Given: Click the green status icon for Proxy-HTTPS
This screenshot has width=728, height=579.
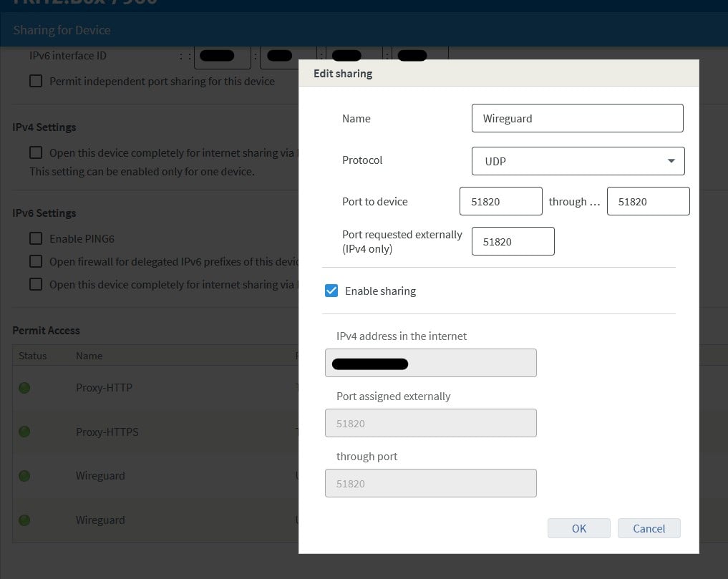Looking at the screenshot, I should click(x=24, y=432).
